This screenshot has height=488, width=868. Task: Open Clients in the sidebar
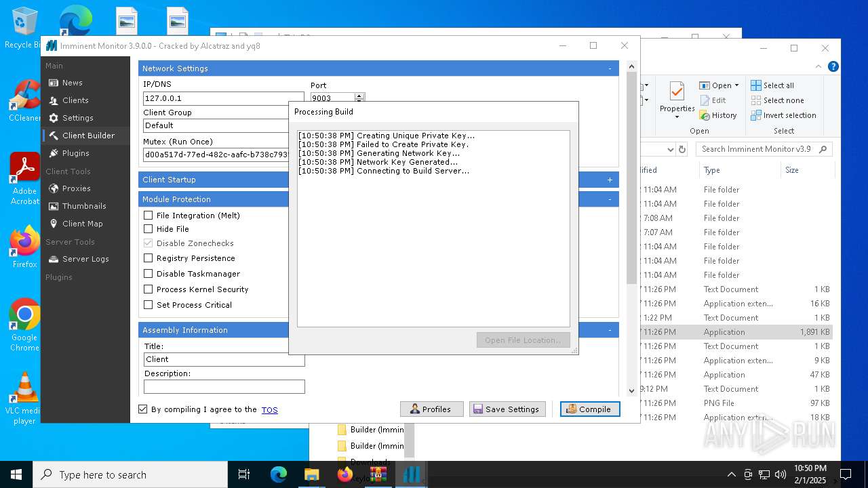[75, 100]
